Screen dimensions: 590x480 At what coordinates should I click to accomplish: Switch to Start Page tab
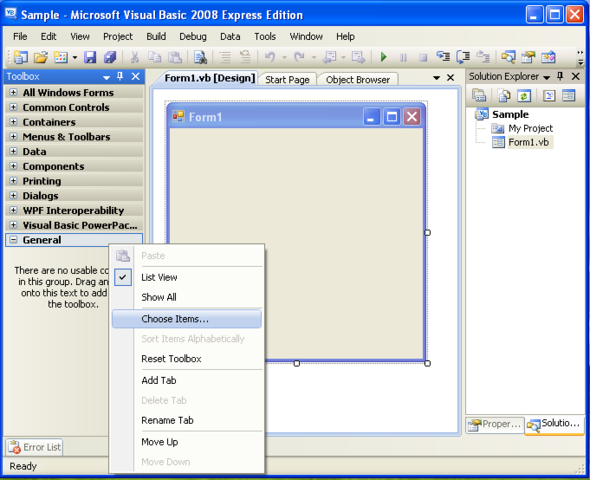287,80
